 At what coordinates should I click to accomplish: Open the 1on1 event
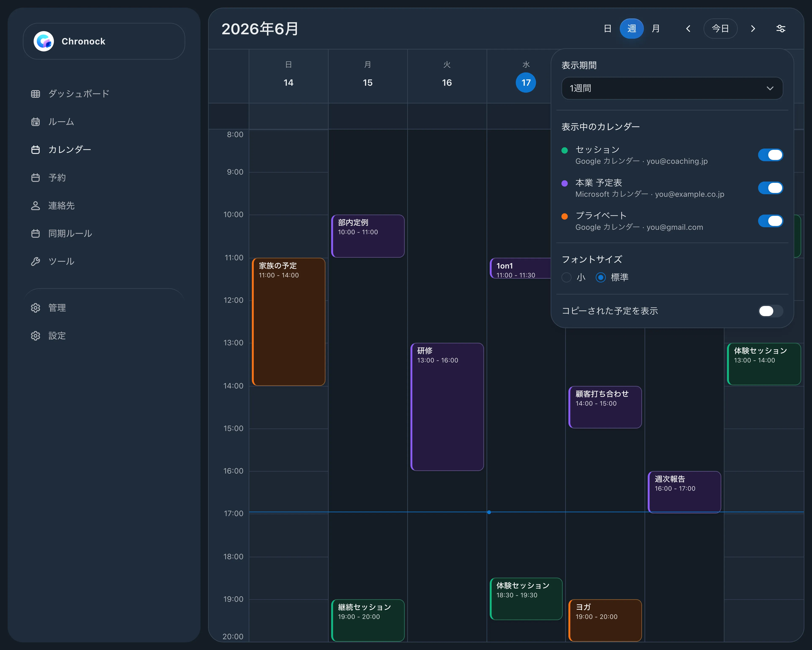pos(520,268)
